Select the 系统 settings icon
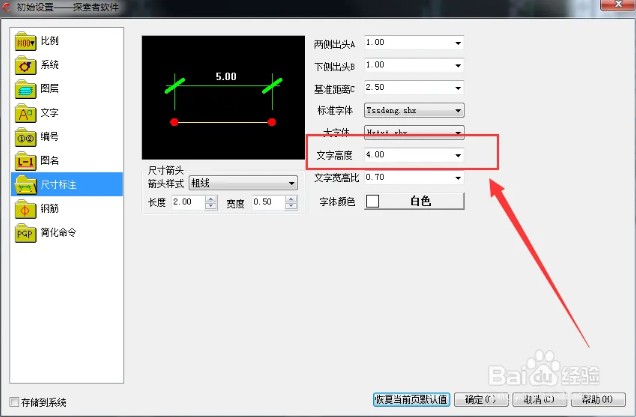Screen dimensions: 636x417 [25, 65]
